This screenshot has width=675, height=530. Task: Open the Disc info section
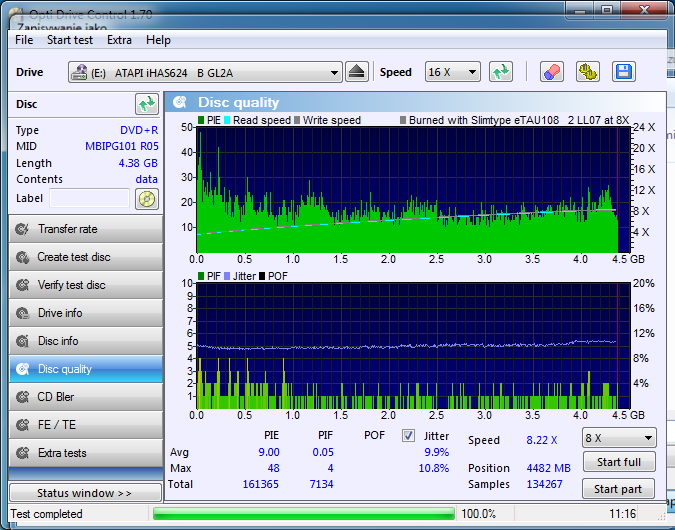pyautogui.click(x=86, y=341)
